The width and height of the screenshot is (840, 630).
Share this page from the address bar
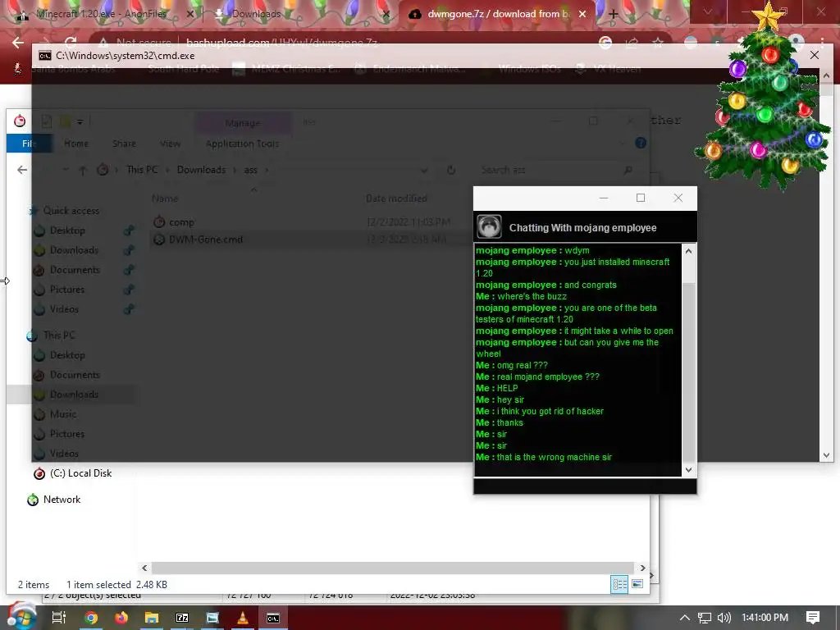click(x=632, y=43)
